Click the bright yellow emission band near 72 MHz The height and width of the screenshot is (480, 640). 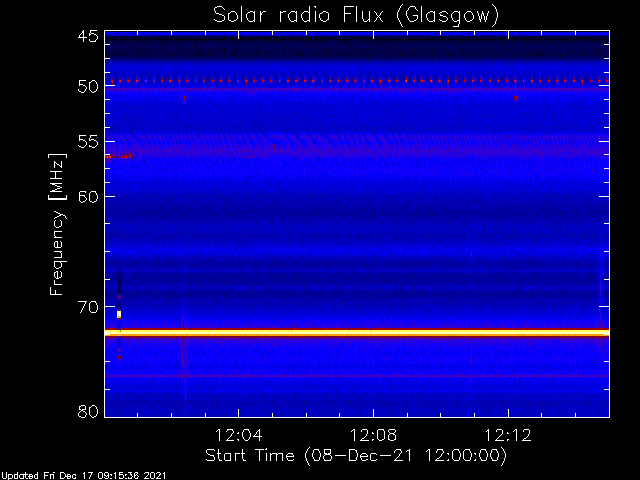click(x=357, y=333)
